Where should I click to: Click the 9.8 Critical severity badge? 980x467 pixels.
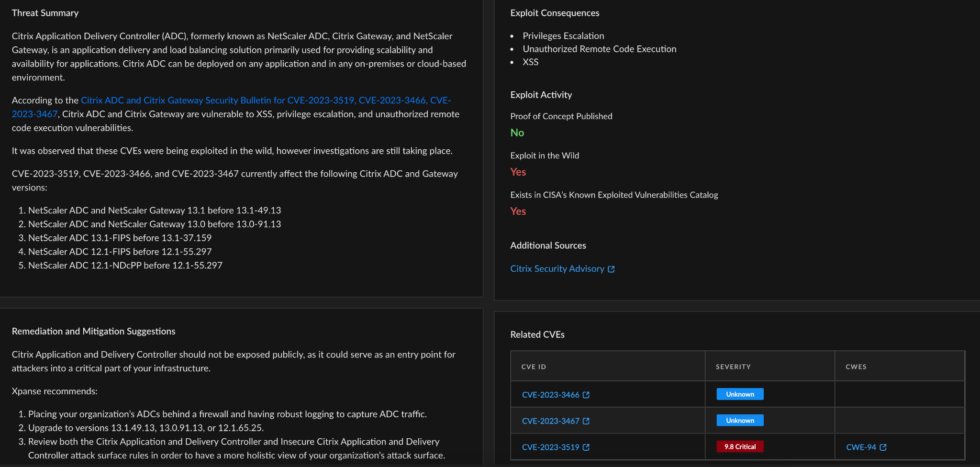(740, 447)
